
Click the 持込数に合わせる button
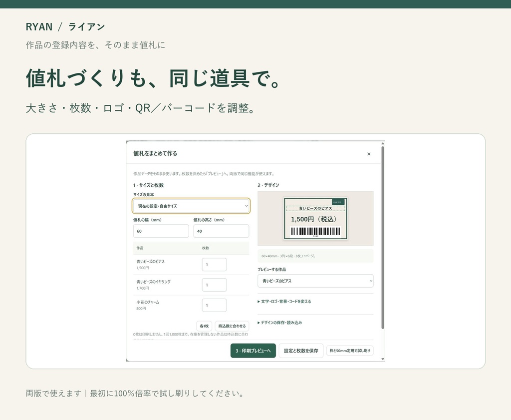click(232, 326)
